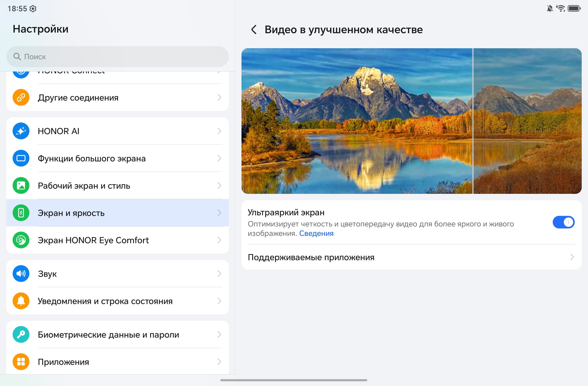The height and width of the screenshot is (386, 588).
Task: Tap the HONOR AI sparkle icon
Action: (21, 131)
